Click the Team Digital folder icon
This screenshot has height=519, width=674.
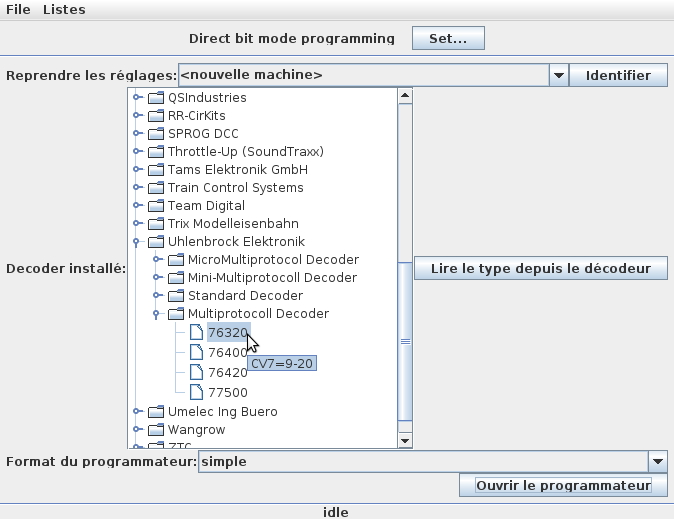pos(156,206)
